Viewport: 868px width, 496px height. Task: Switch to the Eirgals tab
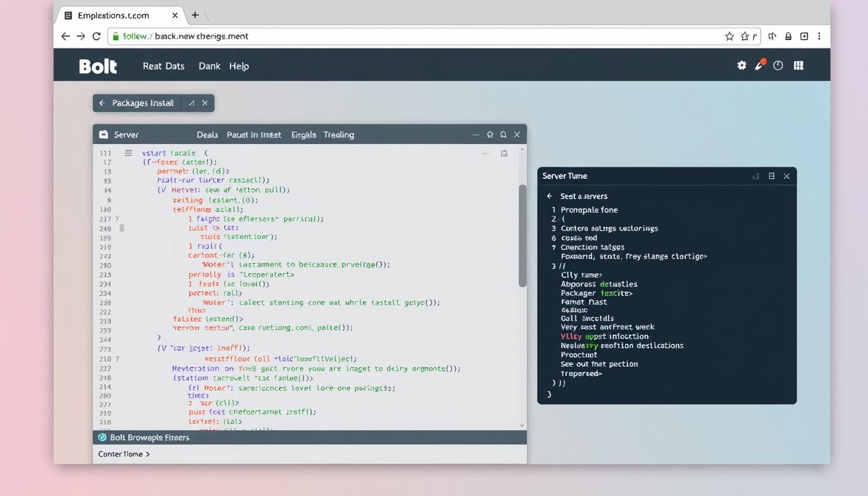click(x=304, y=135)
